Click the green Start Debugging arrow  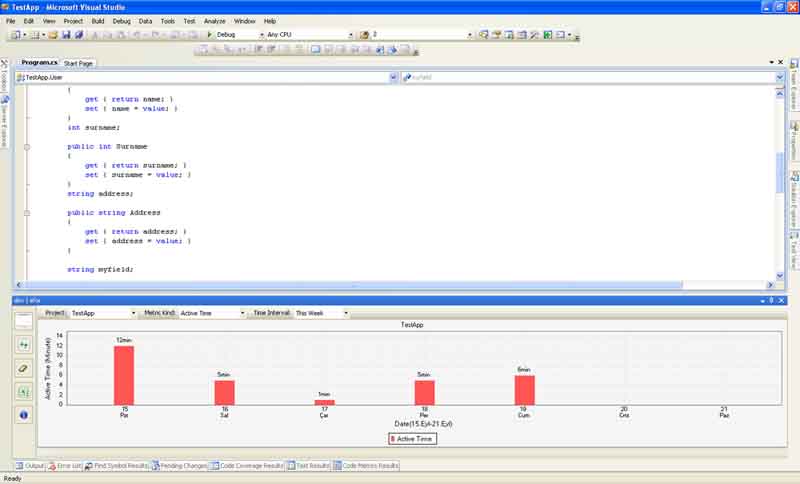(x=209, y=35)
